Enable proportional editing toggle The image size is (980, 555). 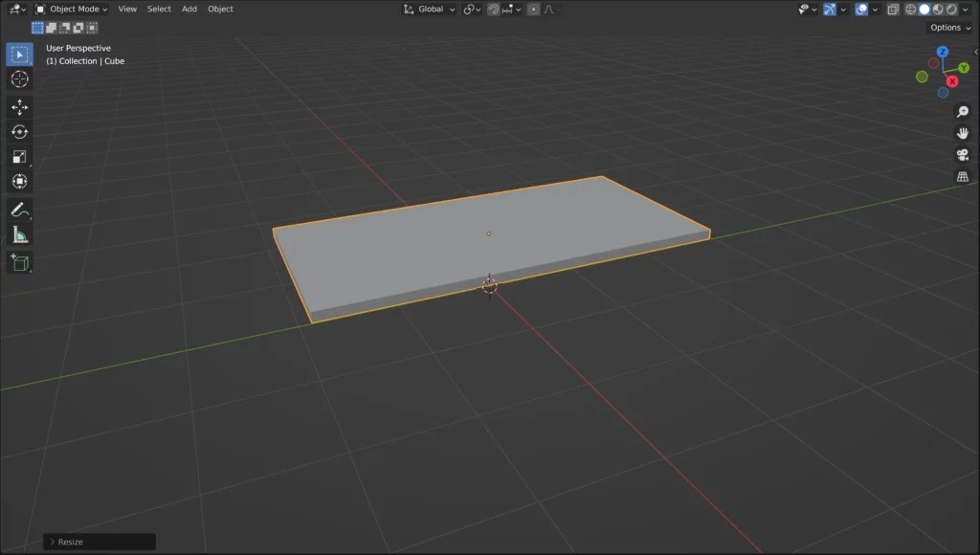(x=533, y=9)
